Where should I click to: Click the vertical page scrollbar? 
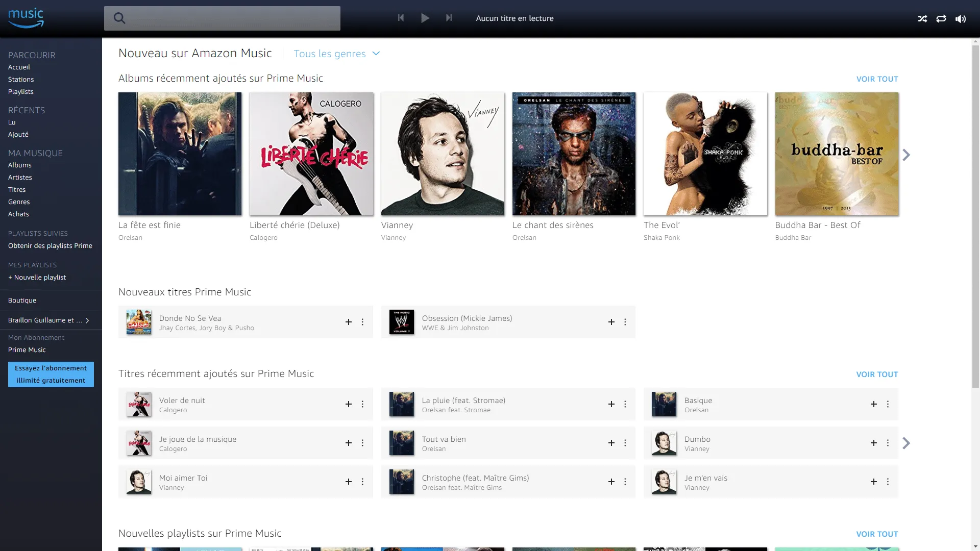[x=975, y=216]
